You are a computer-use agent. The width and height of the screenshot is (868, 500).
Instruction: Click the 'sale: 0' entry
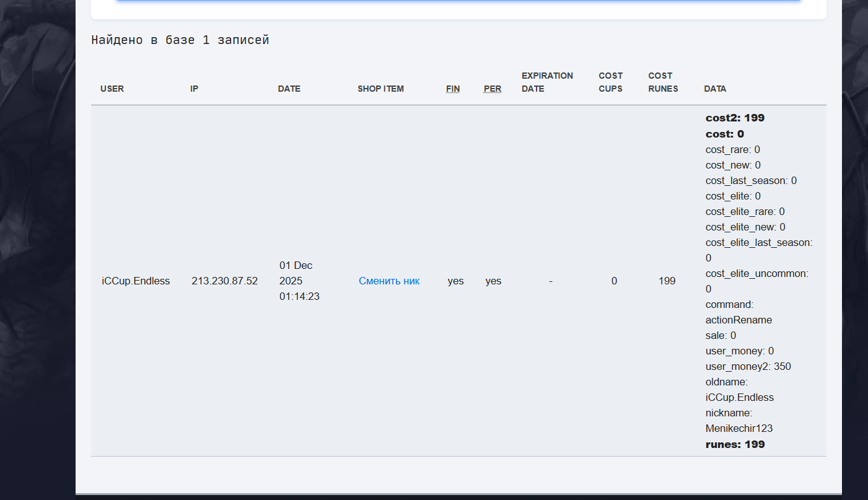click(x=721, y=335)
